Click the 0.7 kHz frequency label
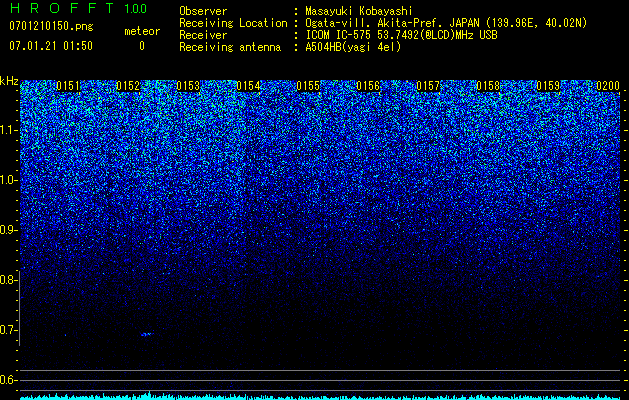The width and height of the screenshot is (629, 400). (x=8, y=330)
